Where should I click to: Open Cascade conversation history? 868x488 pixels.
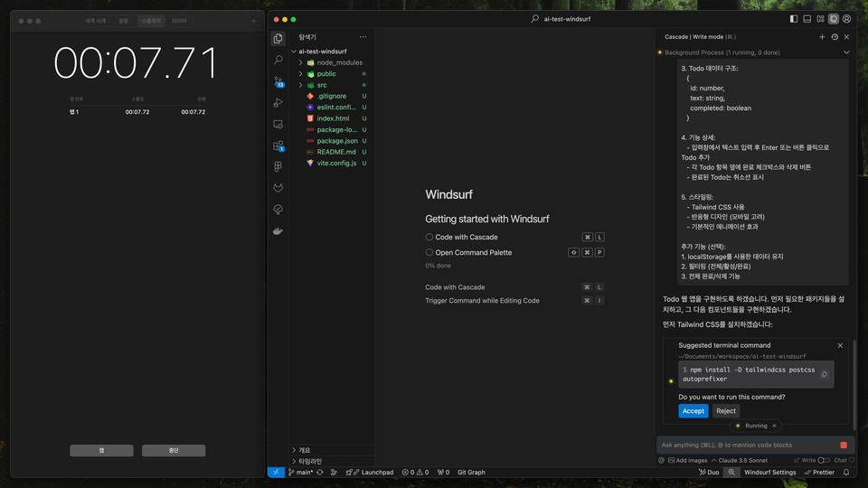click(835, 37)
